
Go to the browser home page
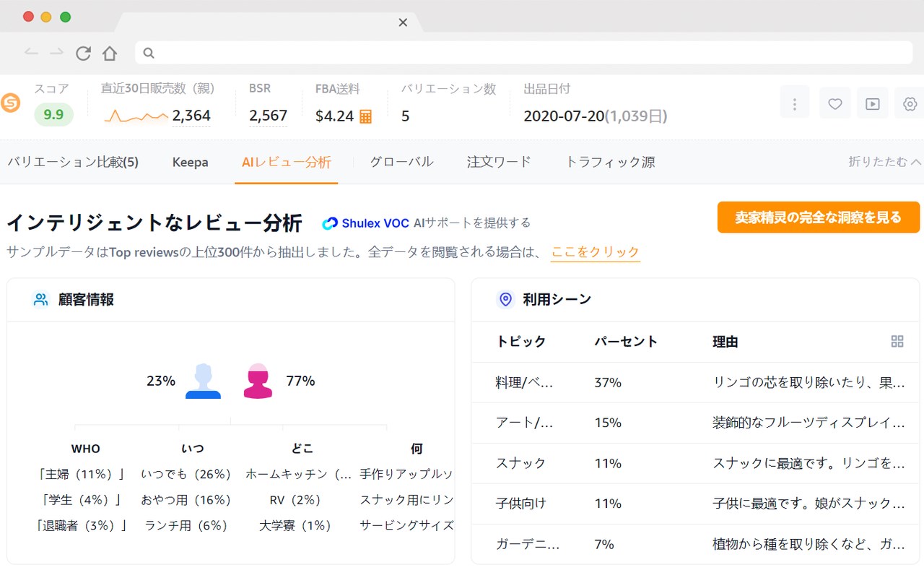pos(110,53)
